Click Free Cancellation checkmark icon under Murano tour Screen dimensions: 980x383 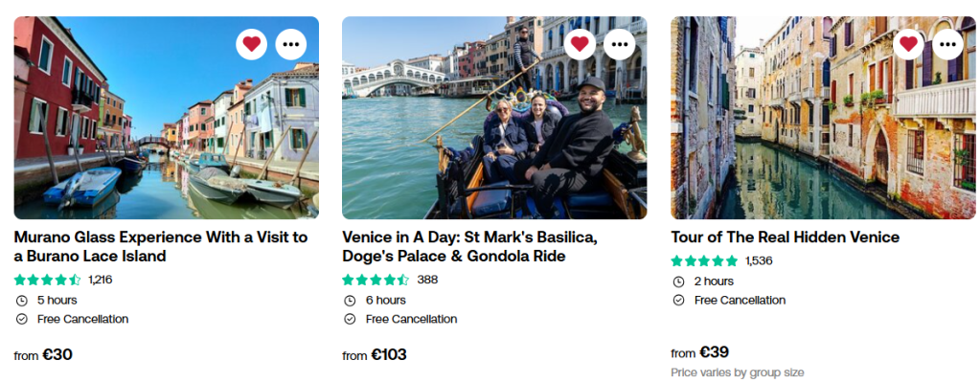[21, 319]
